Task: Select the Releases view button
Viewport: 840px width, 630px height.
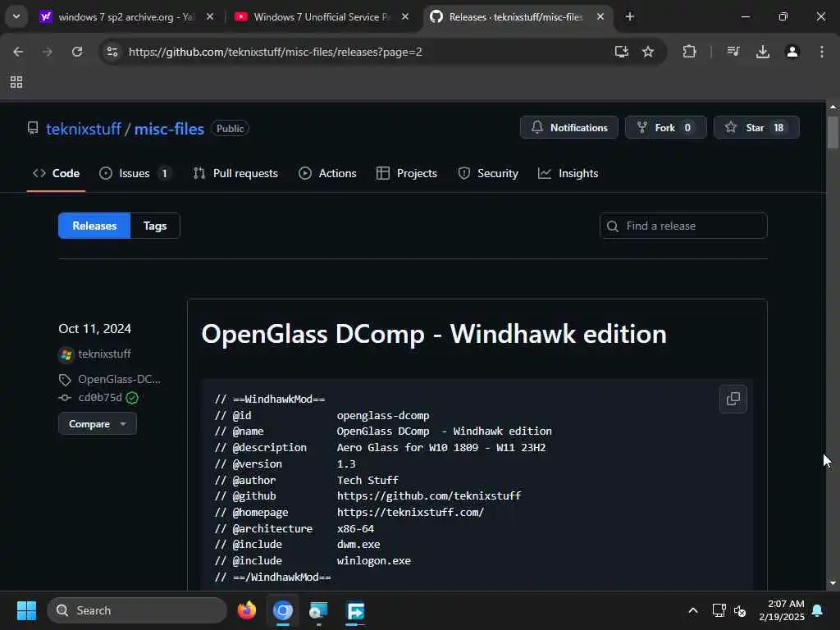Action: pyautogui.click(x=94, y=226)
